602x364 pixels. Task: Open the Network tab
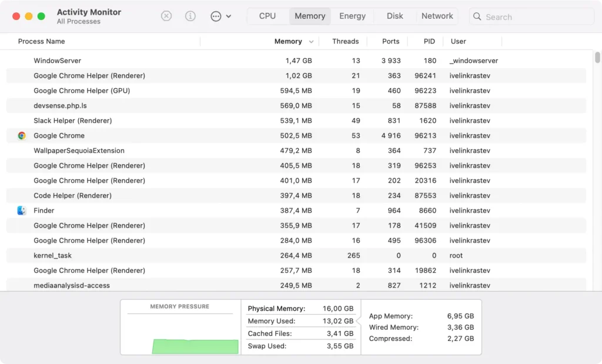437,16
